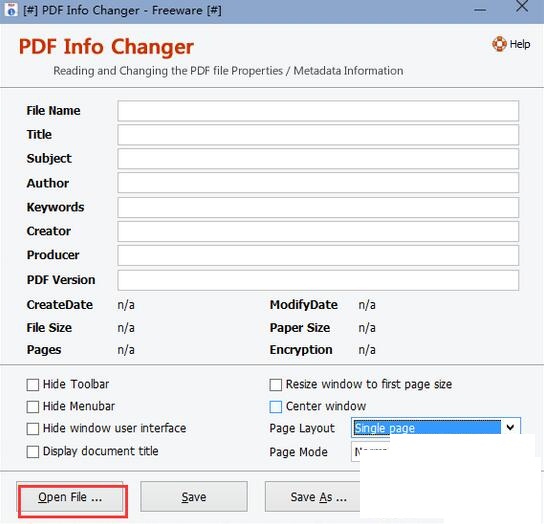This screenshot has width=544, height=524.
Task: Click the Reading and Changing subtitle text
Action: click(228, 71)
